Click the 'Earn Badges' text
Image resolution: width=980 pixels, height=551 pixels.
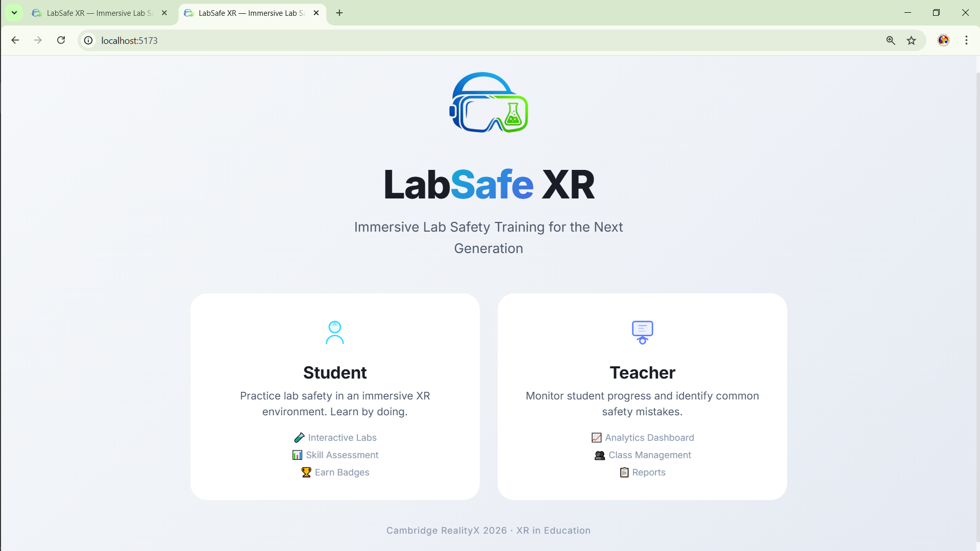(x=342, y=472)
